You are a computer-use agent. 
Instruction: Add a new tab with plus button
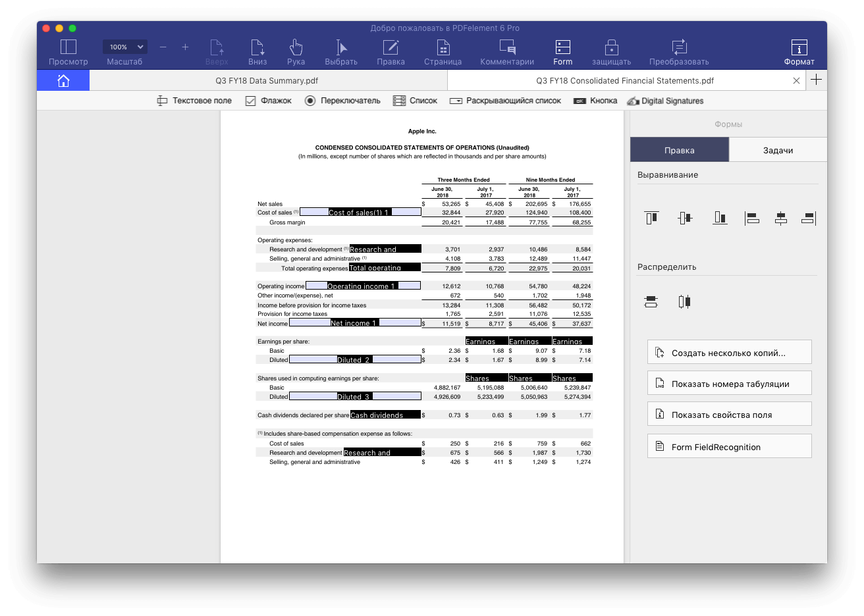817,80
